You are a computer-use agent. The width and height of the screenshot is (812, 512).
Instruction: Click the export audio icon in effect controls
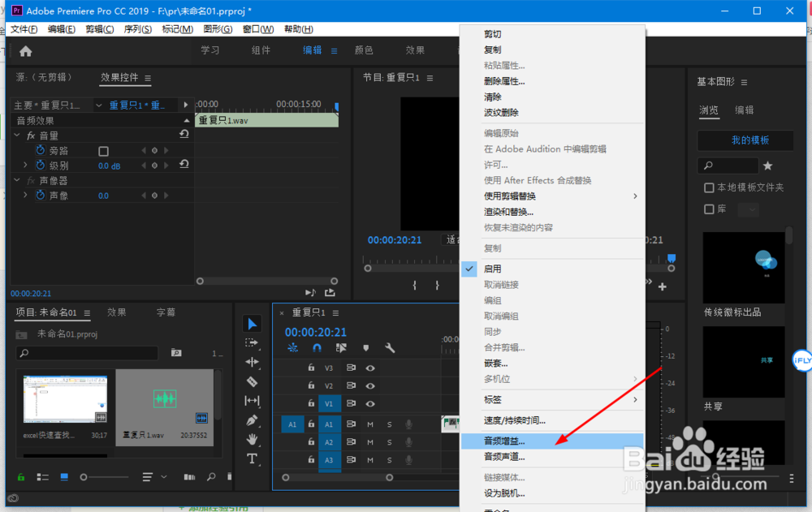330,292
